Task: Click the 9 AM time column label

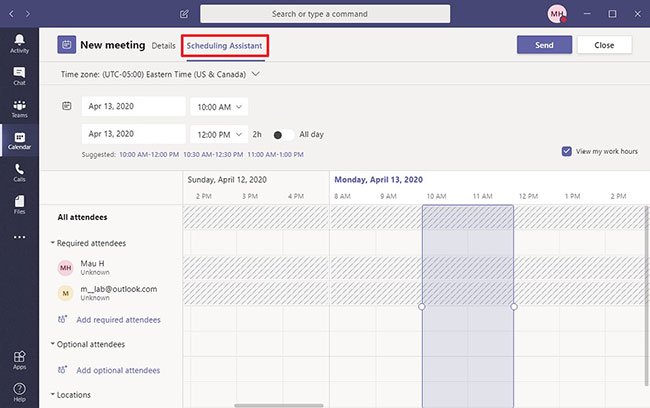Action: [x=388, y=196]
